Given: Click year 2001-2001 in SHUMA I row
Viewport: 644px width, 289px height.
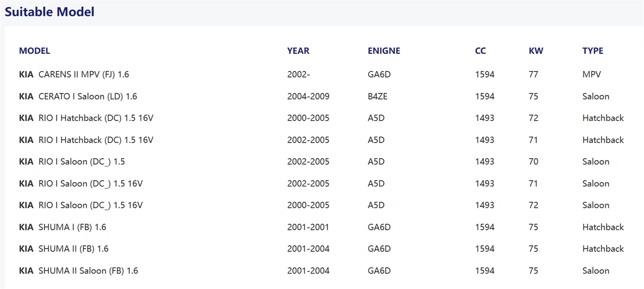Looking at the screenshot, I should (308, 227).
